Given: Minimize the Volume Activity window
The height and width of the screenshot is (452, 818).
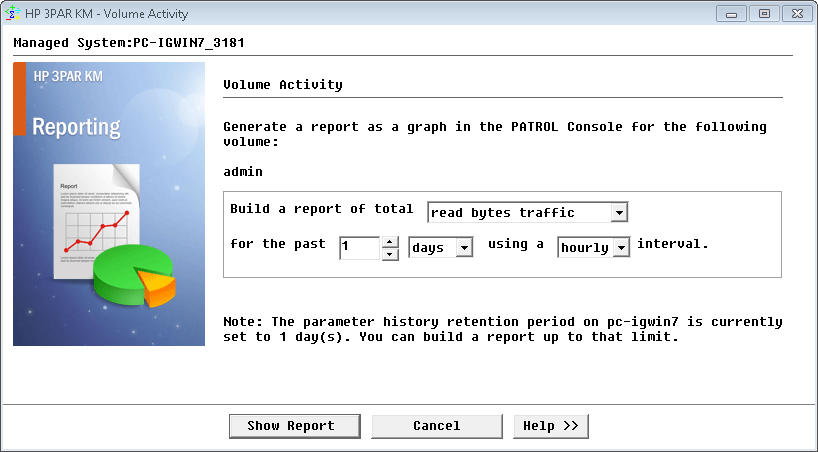Looking at the screenshot, I should 731,14.
